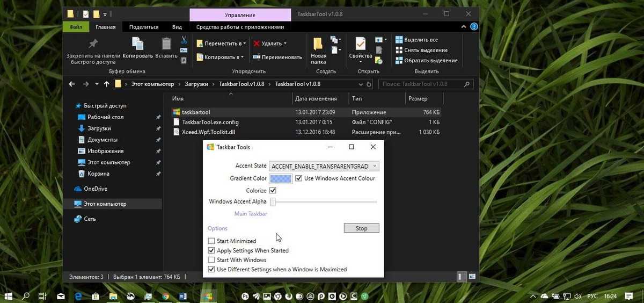Image resolution: width=644 pixels, height=303 pixels.
Task: Open Properties icon in ribbon
Action: point(360,44)
